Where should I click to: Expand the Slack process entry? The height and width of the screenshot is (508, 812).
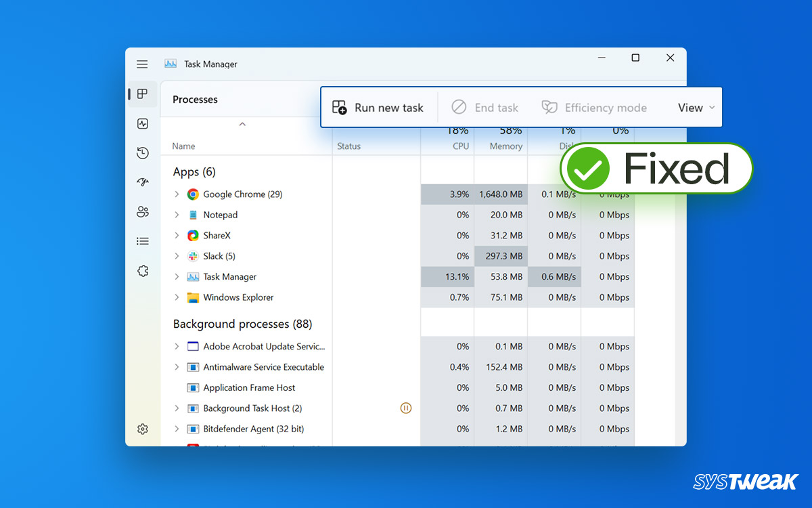[x=177, y=256]
